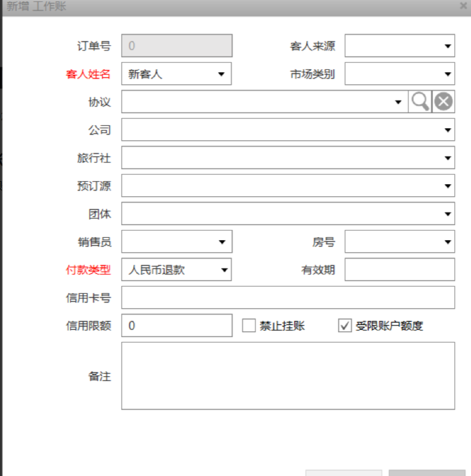This screenshot has height=476, width=471.
Task: Open the 客人姓名 dropdown showing 新客人
Action: tap(221, 74)
